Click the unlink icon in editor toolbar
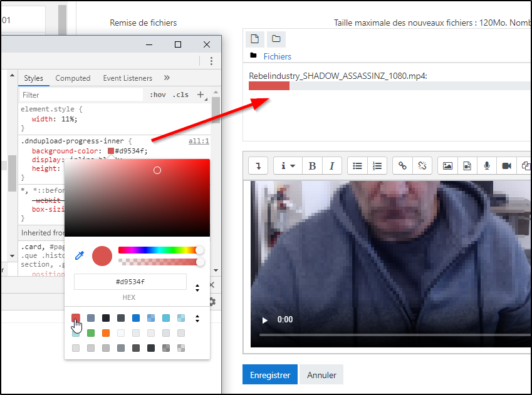The image size is (532, 395). (422, 166)
